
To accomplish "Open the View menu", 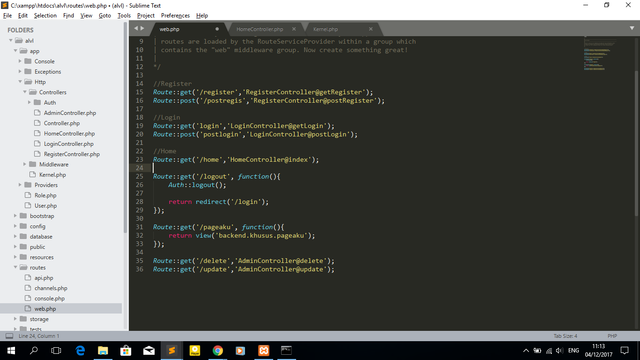I will (x=86, y=16).
